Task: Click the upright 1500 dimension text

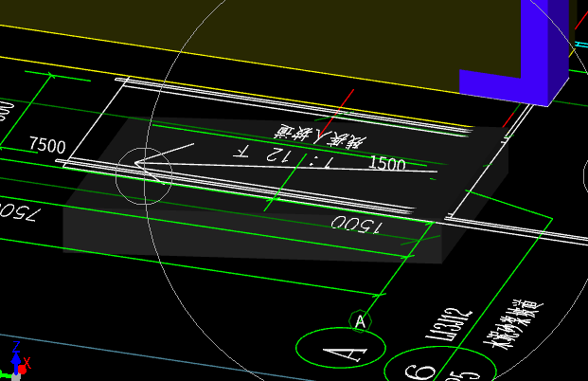Action: 387,163
